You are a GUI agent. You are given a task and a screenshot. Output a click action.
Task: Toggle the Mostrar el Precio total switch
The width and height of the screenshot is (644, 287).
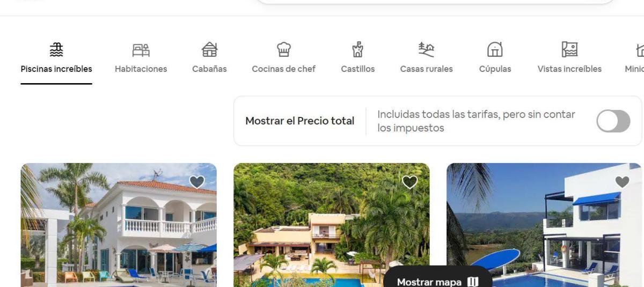(613, 121)
